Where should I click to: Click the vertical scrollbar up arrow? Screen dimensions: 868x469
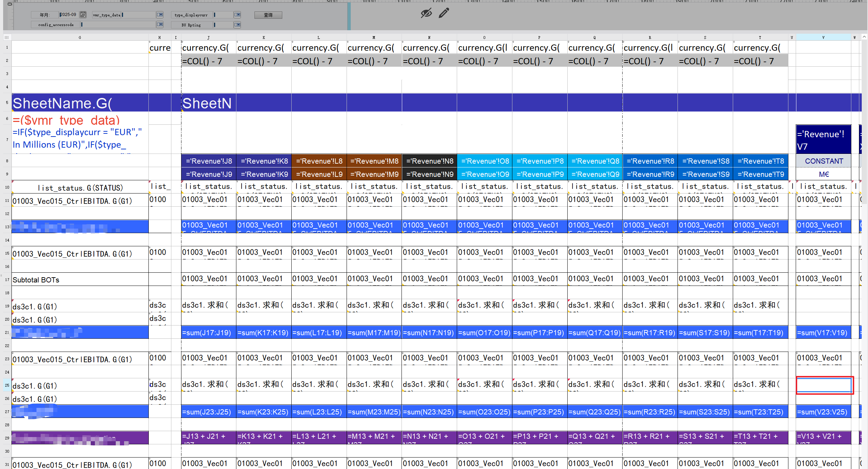pyautogui.click(x=864, y=37)
